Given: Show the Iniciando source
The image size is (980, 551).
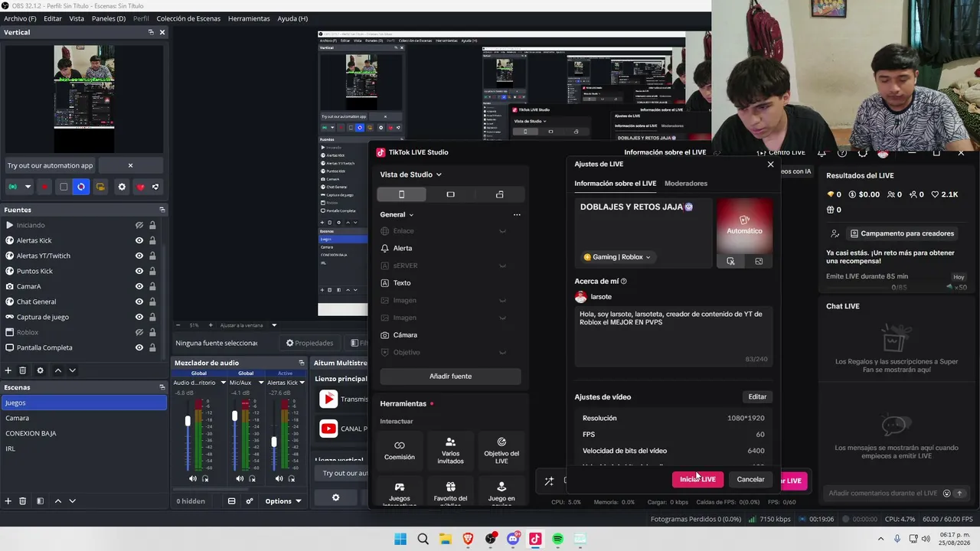Looking at the screenshot, I should coord(139,225).
